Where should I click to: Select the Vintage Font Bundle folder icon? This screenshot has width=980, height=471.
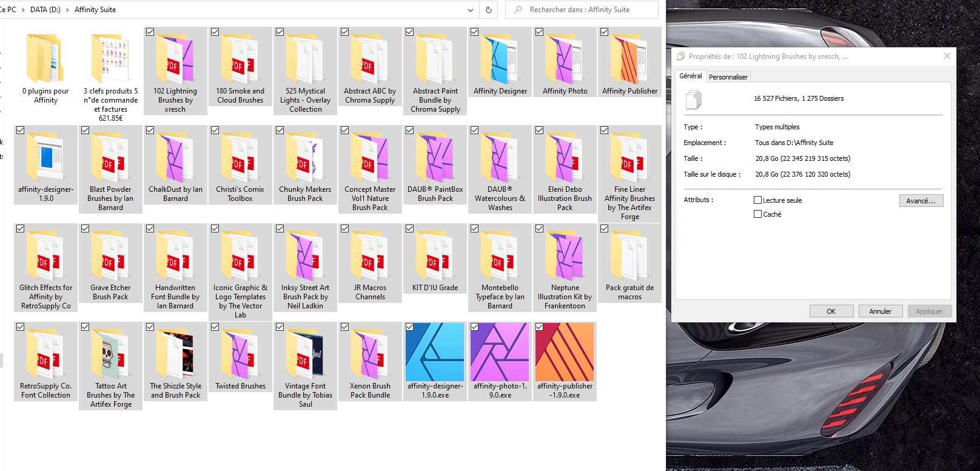click(x=305, y=354)
